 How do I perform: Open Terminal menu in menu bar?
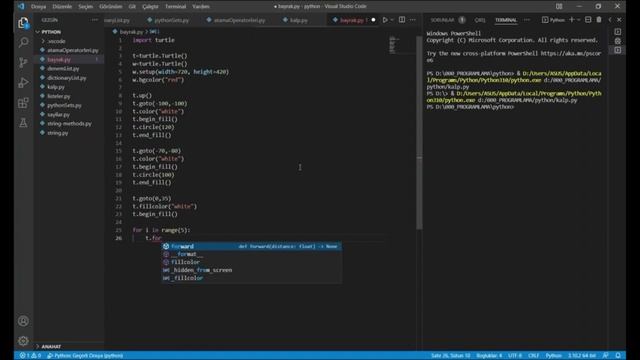[176, 7]
